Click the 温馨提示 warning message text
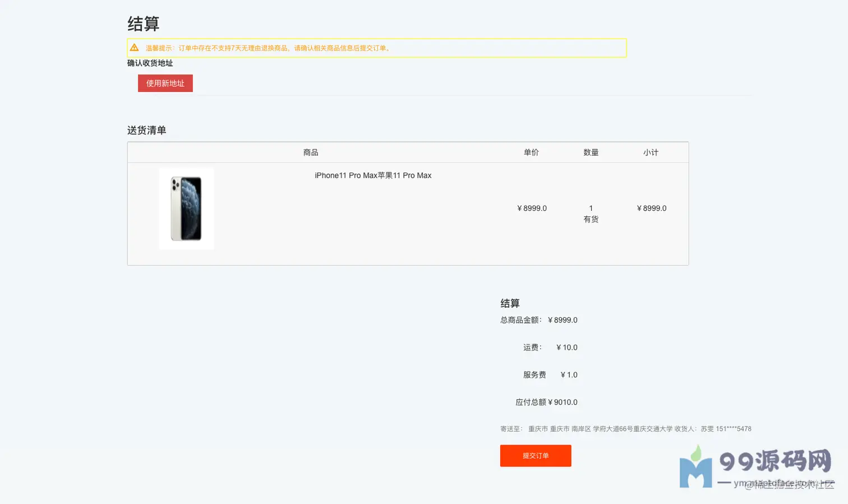This screenshot has height=504, width=848. point(269,48)
